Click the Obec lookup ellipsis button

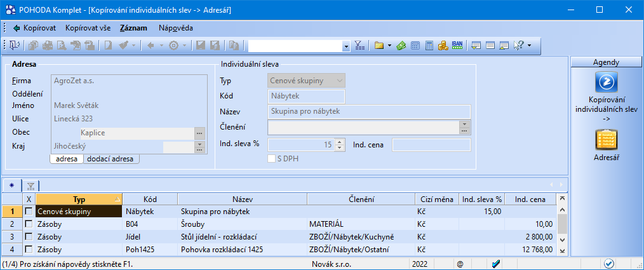click(x=199, y=133)
